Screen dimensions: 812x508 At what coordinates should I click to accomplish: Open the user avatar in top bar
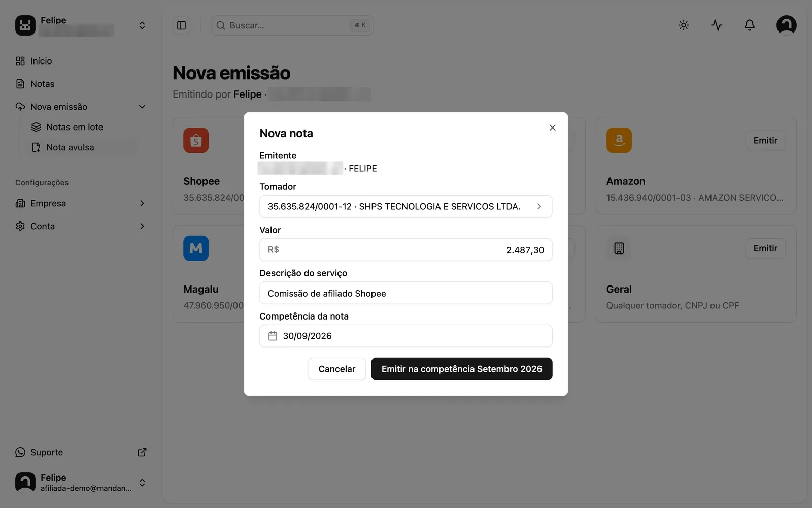(786, 25)
